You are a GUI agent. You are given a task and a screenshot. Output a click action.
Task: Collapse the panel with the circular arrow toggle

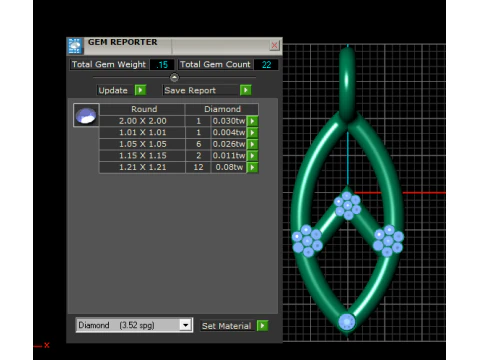[x=174, y=78]
